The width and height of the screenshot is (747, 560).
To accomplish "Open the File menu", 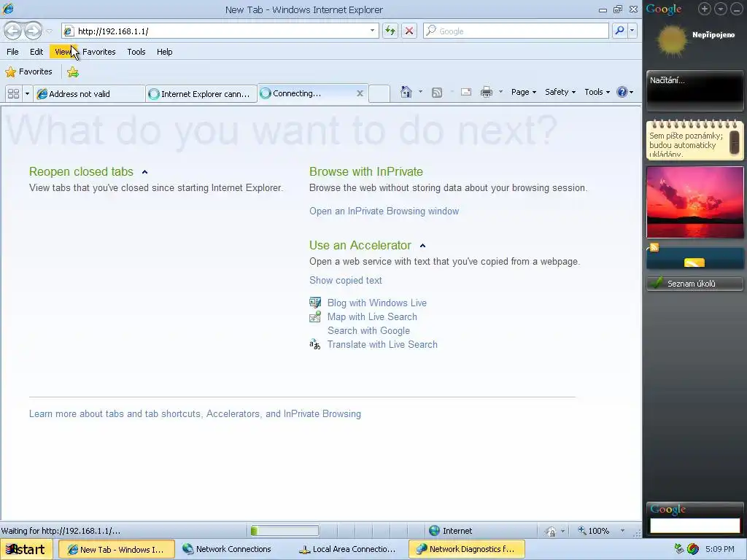I will point(13,52).
